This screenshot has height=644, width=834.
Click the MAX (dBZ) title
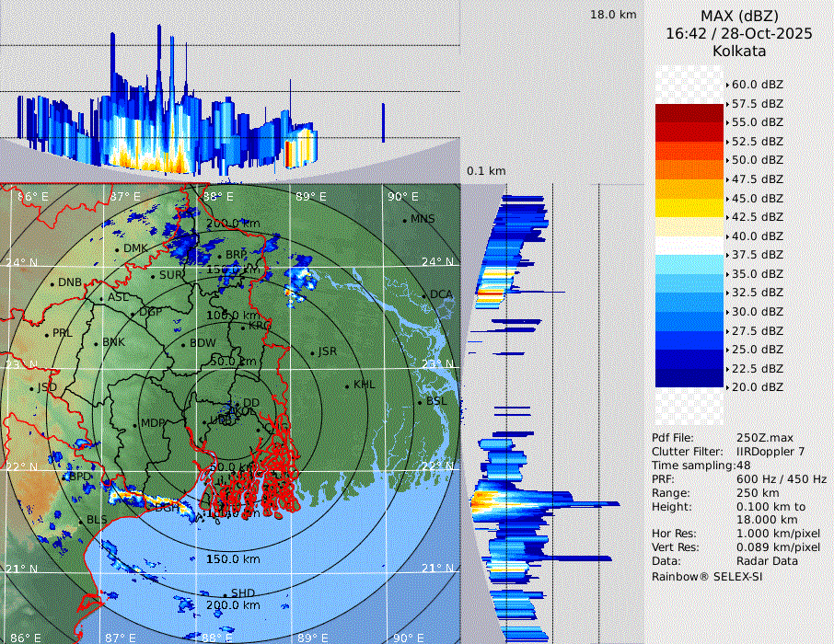[739, 16]
